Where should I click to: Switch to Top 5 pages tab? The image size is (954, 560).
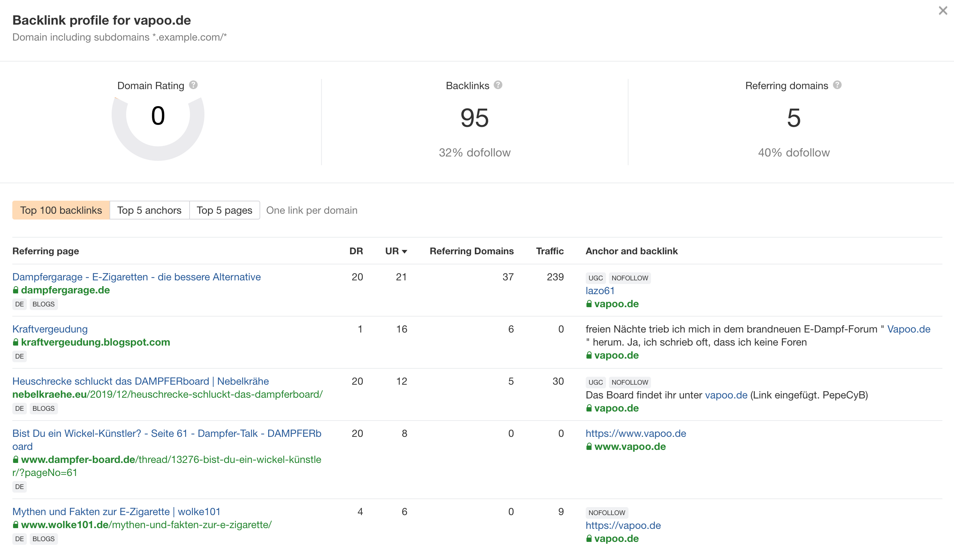pos(224,210)
